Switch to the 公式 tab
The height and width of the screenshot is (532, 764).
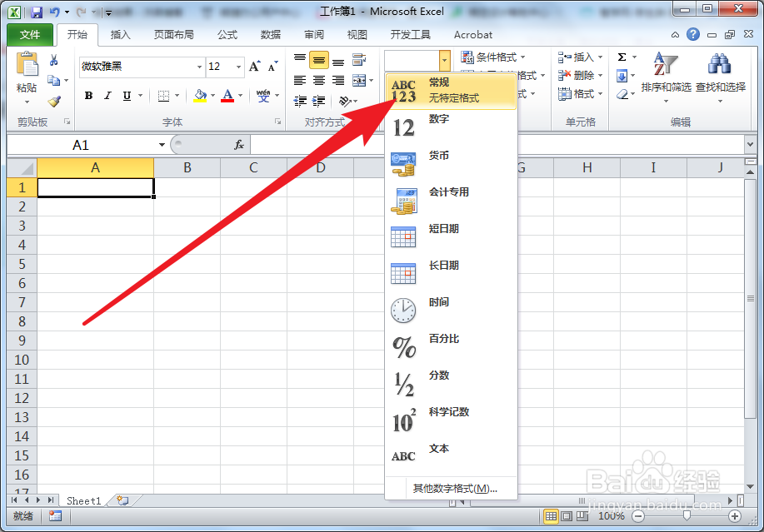pos(227,35)
